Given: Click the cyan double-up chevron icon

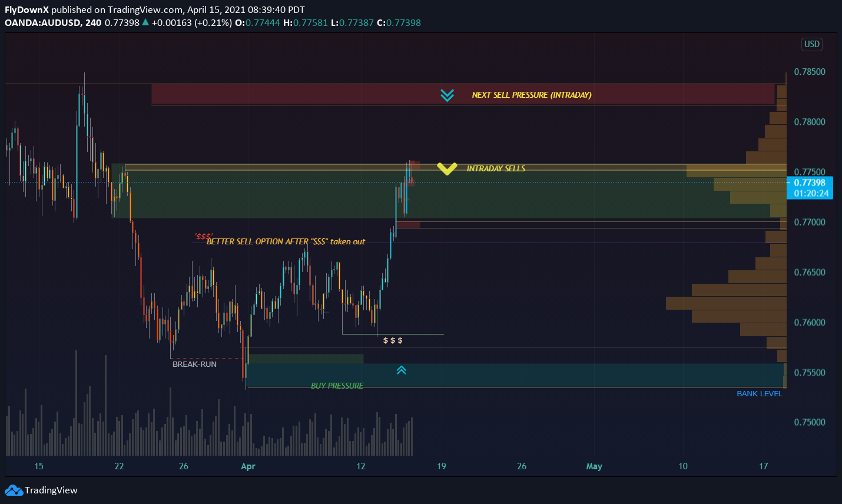Looking at the screenshot, I should (402, 370).
